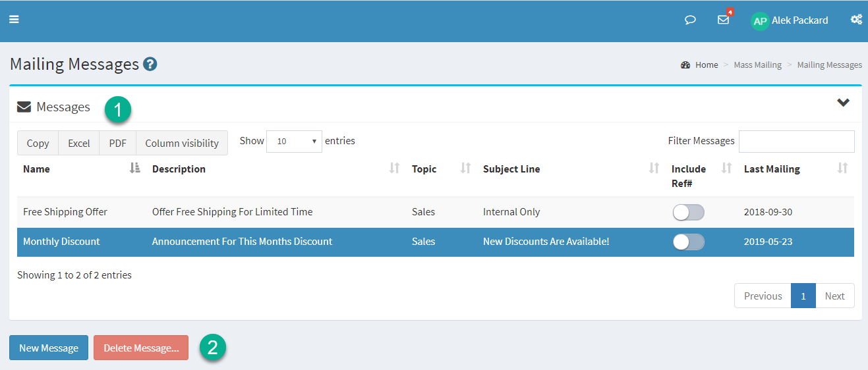Click Mailing Messages breadcrumb
Image resolution: width=868 pixels, height=370 pixels.
tap(830, 65)
